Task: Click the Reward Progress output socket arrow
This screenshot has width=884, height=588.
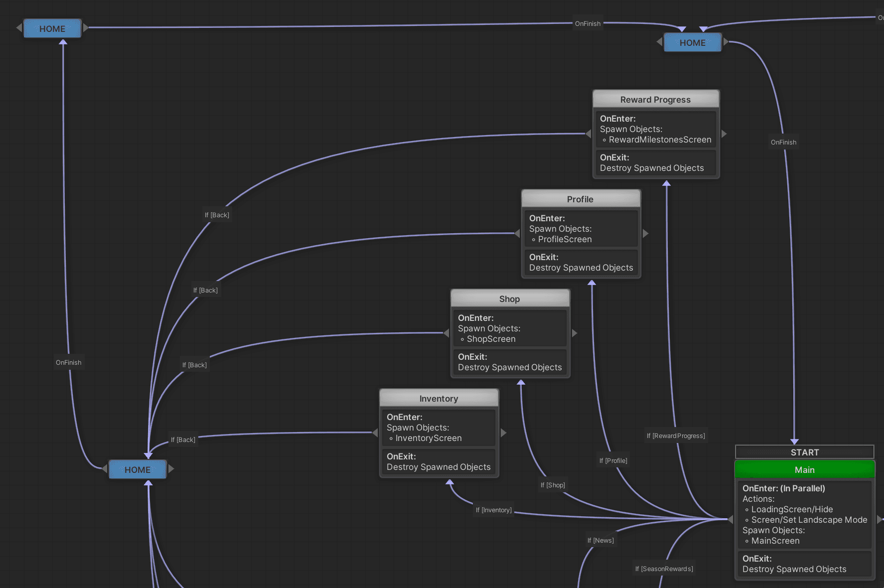Action: click(x=724, y=134)
